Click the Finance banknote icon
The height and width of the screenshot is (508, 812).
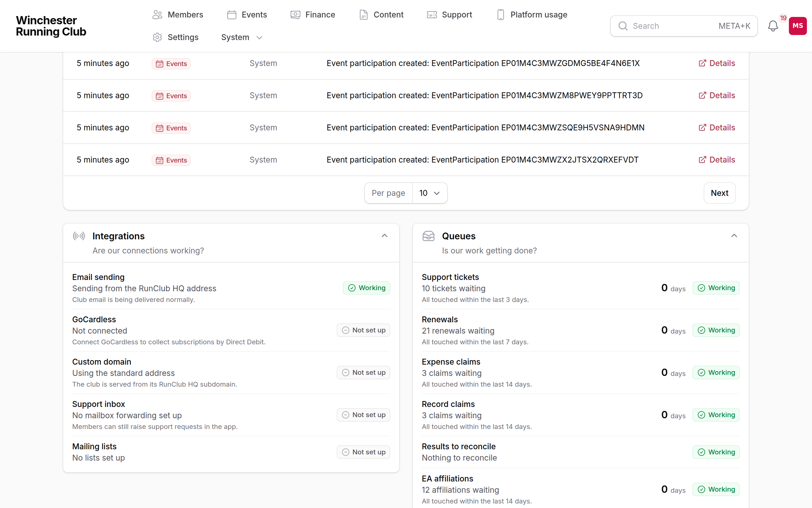tap(295, 15)
